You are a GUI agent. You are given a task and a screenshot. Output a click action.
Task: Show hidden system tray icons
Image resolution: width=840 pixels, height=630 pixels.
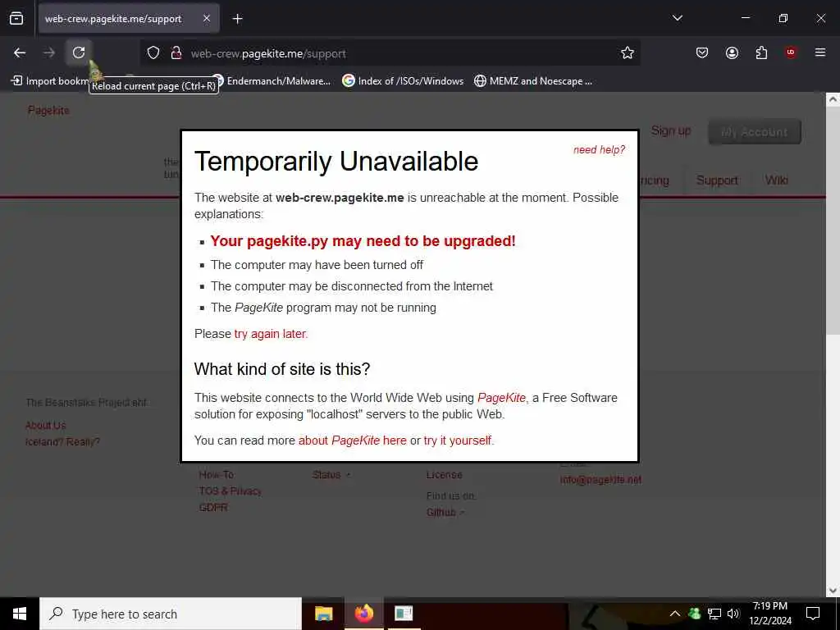pyautogui.click(x=675, y=614)
